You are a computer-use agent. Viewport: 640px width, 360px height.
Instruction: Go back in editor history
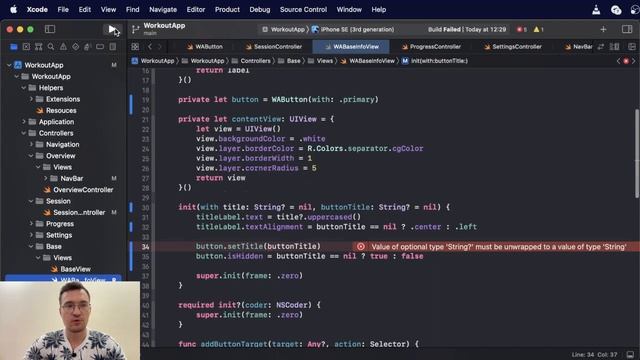pos(150,47)
